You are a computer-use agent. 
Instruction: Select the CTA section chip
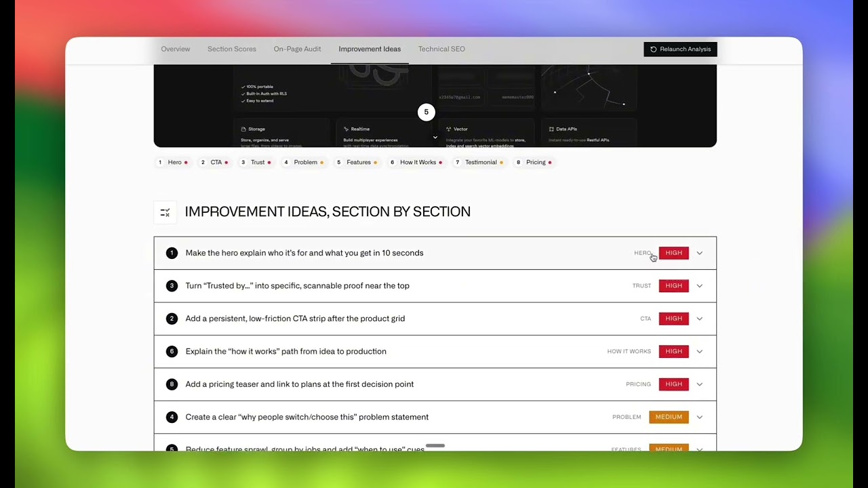[x=214, y=162]
